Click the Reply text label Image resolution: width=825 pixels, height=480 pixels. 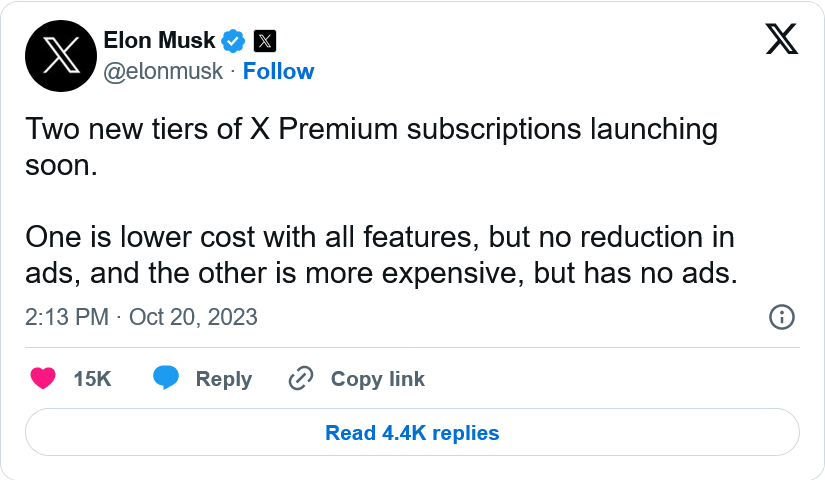click(223, 379)
